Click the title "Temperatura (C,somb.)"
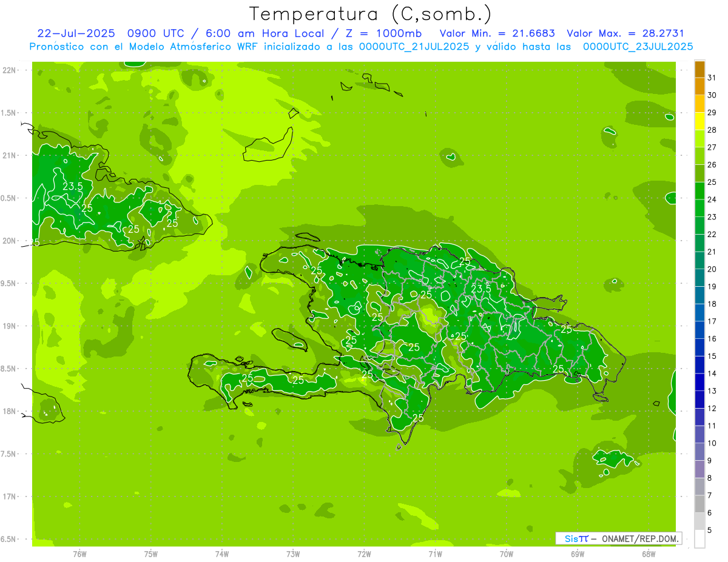Viewport: 728px width, 562px height. (x=370, y=13)
